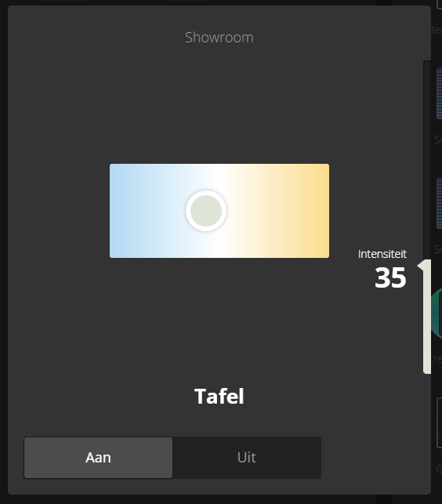Click the Tafel light name
Image resolution: width=442 pixels, height=504 pixels.
(x=219, y=396)
